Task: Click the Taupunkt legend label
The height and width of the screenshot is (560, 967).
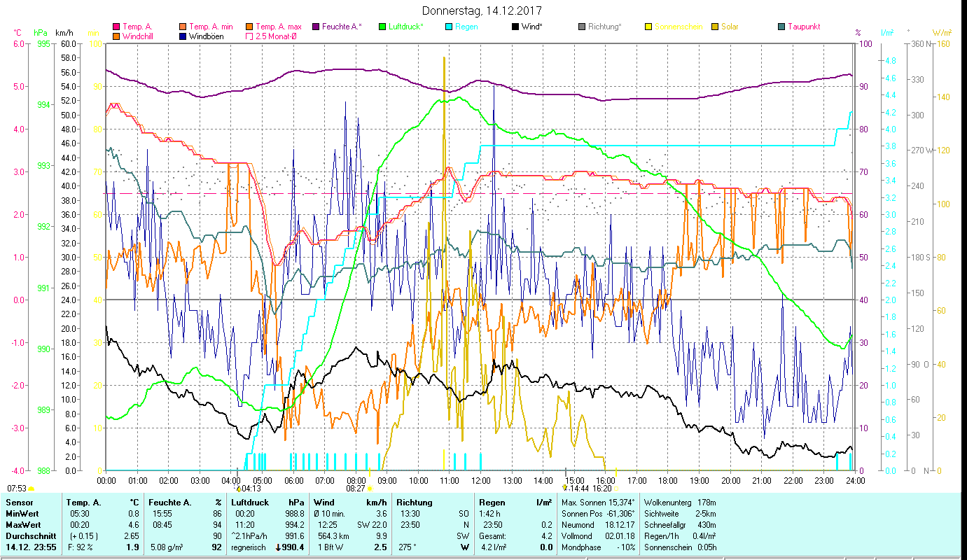Action: [x=804, y=27]
